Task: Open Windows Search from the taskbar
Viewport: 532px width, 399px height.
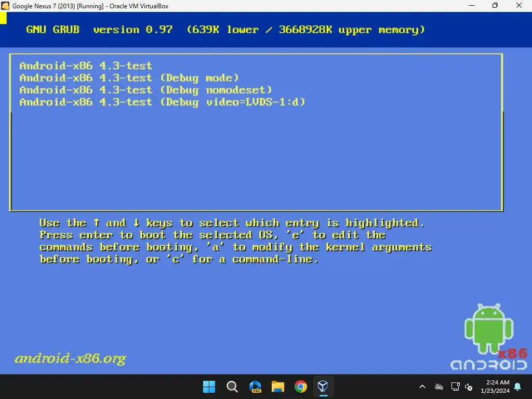Action: (x=232, y=387)
